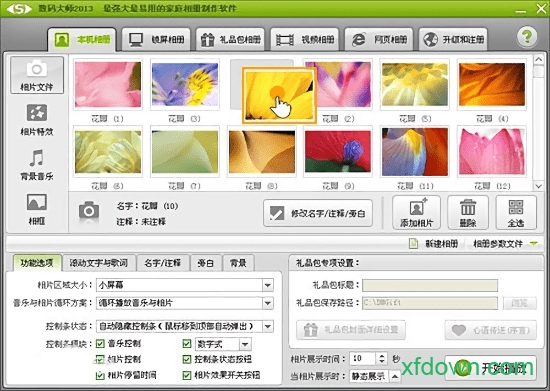
Task: Toggle 相片效果开关按钮 checkbox
Action: 187,376
